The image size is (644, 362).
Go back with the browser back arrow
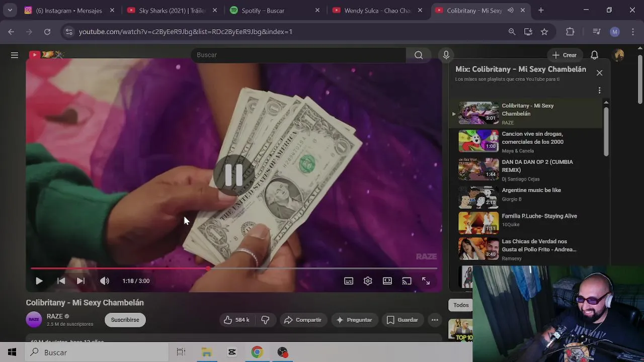[11, 32]
